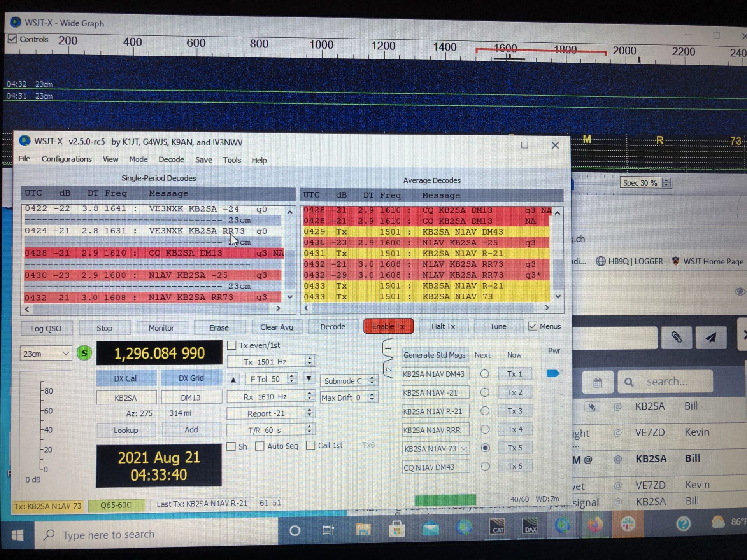Image resolution: width=747 pixels, height=560 pixels.
Task: Open Windows Start button
Action: click(18, 536)
